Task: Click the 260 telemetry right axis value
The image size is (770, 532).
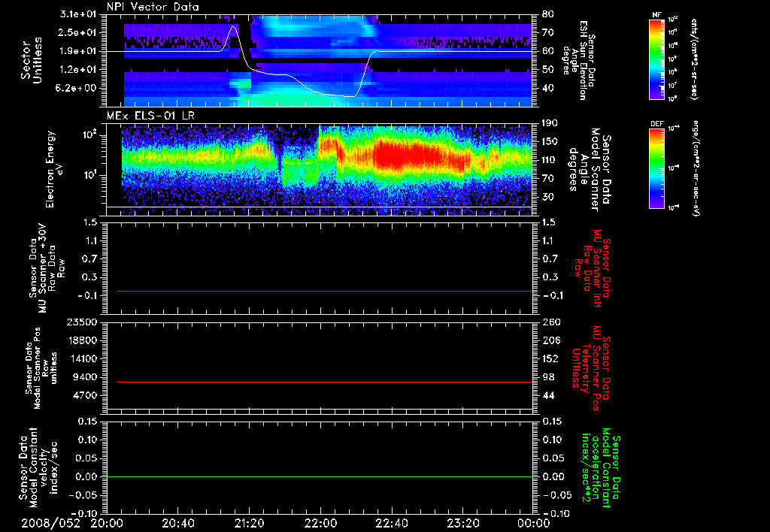Action: tap(550, 322)
